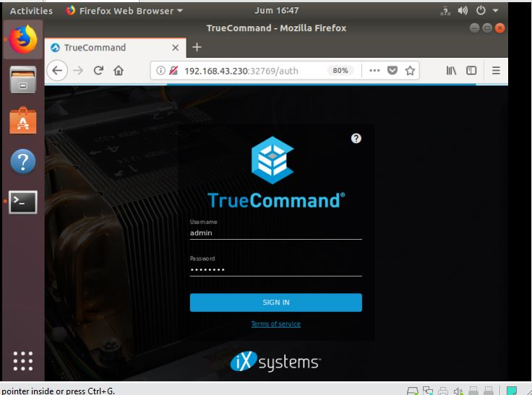Click the Firefox forward arrow button
This screenshot has height=395, width=532.
[78, 71]
